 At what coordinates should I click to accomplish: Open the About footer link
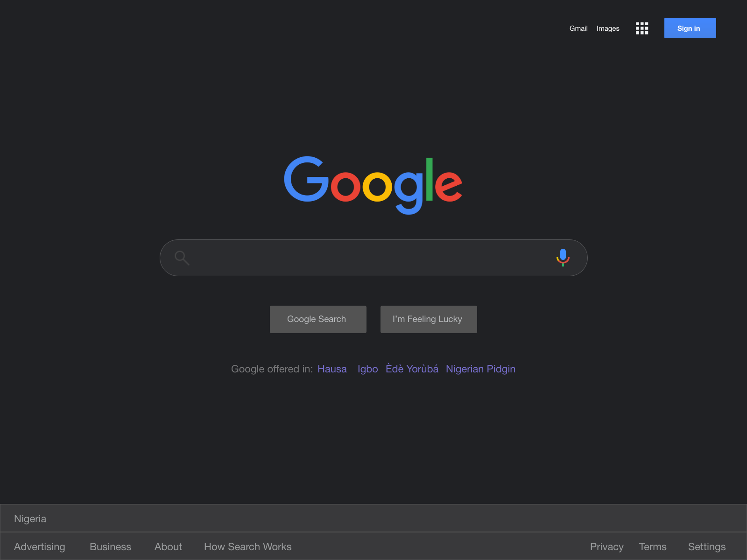click(168, 547)
